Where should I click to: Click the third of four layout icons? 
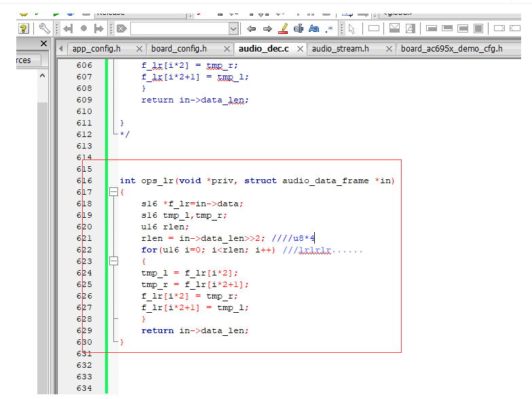click(463, 28)
